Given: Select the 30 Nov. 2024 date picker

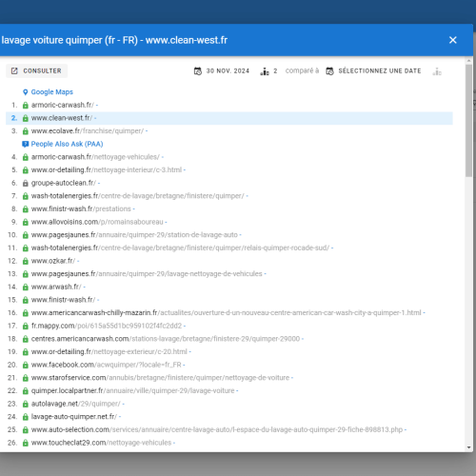Looking at the screenshot, I should pos(222,71).
